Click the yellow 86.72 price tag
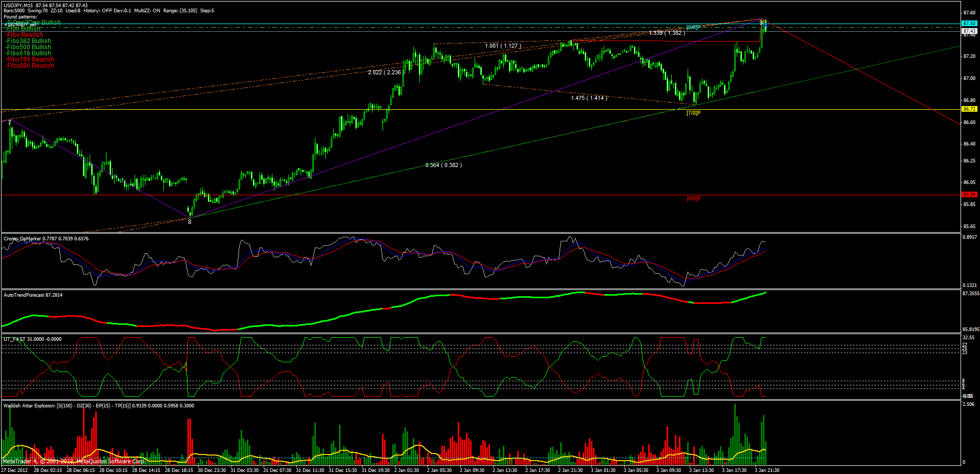The image size is (980, 474). (970, 109)
